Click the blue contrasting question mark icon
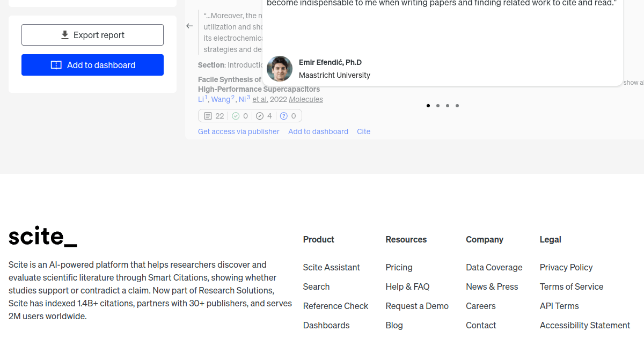 (284, 116)
